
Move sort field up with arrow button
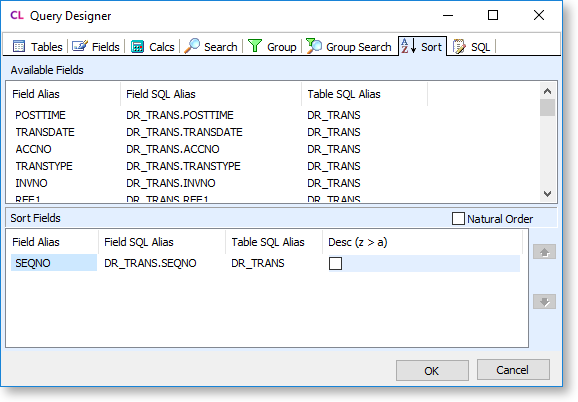pyautogui.click(x=544, y=252)
